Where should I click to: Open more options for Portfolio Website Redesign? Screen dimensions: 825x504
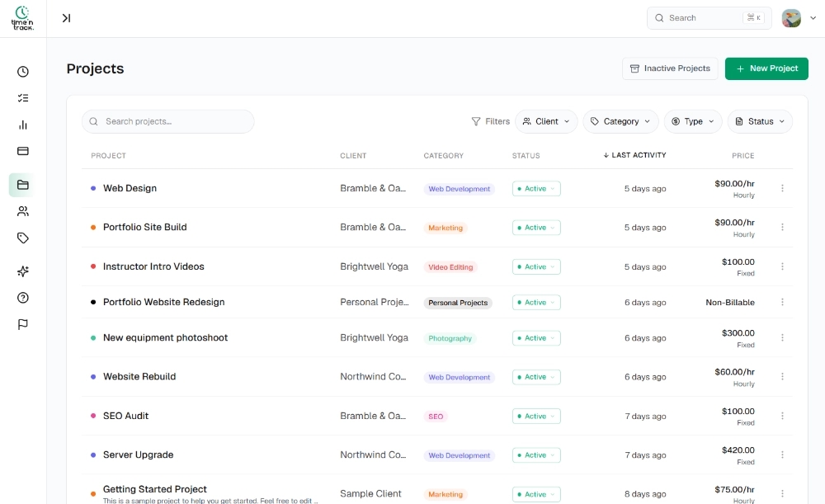[782, 302]
